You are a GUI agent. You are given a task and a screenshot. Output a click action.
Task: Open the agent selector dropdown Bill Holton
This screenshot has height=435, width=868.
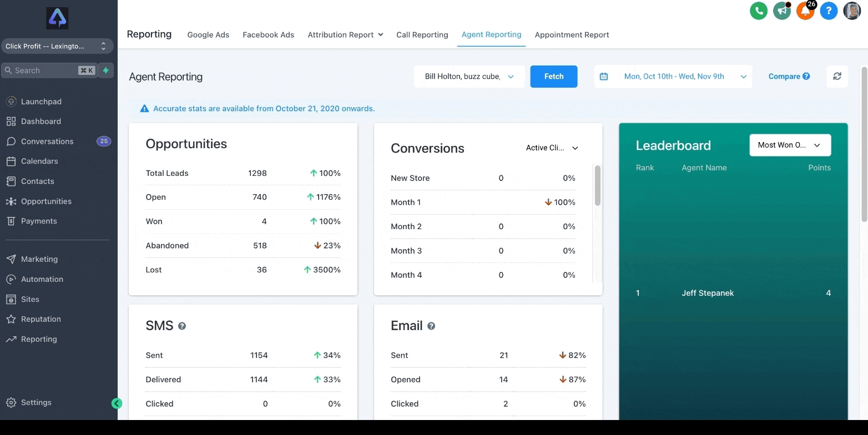click(470, 77)
